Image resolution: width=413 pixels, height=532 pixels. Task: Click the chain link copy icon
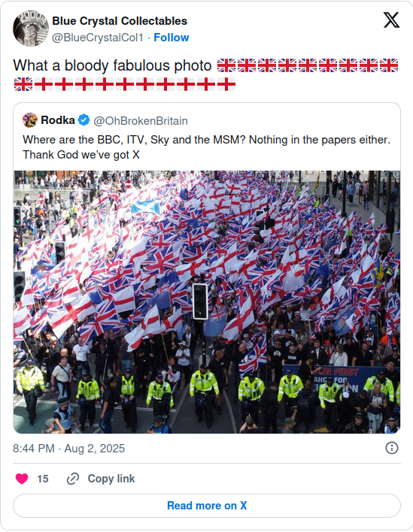pos(73,479)
